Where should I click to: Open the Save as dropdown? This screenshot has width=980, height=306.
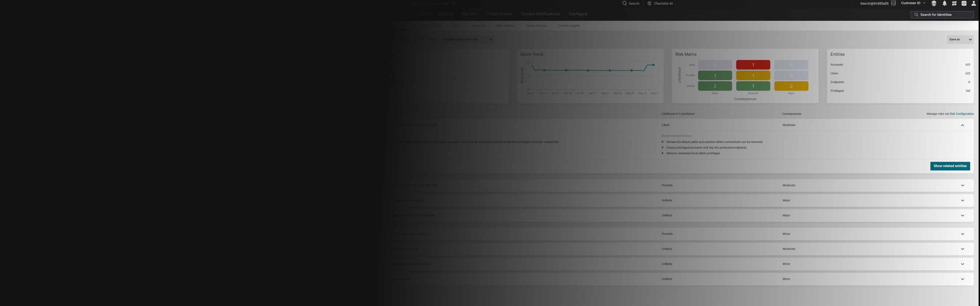click(960, 39)
